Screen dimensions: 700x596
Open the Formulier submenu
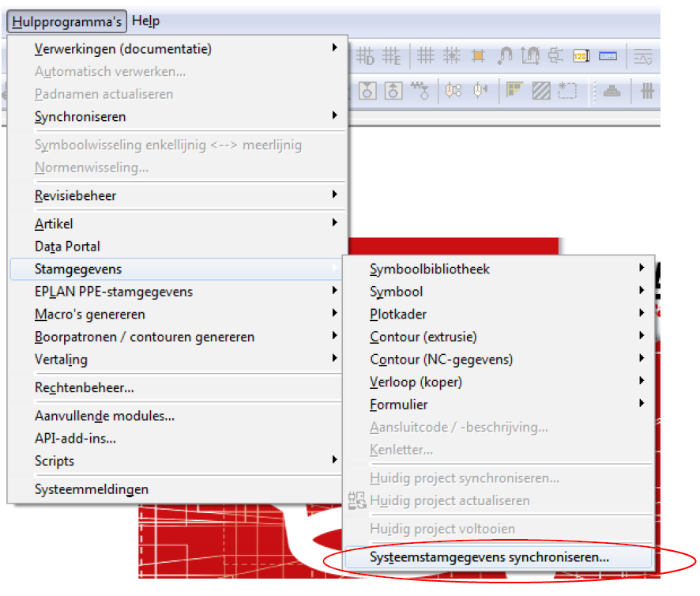tap(499, 405)
